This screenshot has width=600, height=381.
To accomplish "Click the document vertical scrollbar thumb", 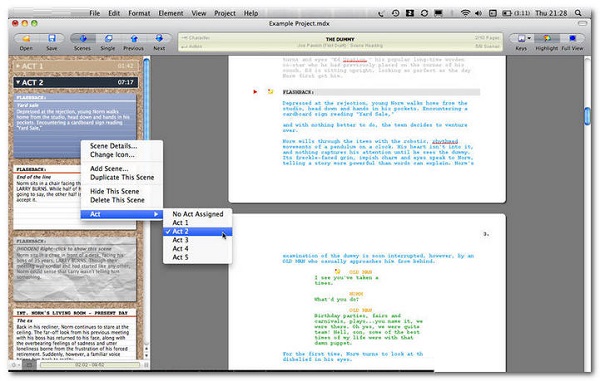I will click(x=588, y=116).
